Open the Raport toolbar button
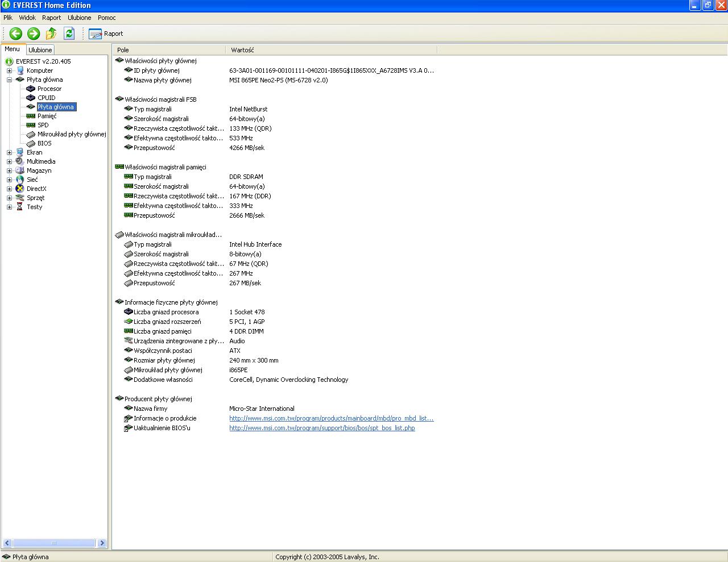728x562 pixels. [106, 34]
